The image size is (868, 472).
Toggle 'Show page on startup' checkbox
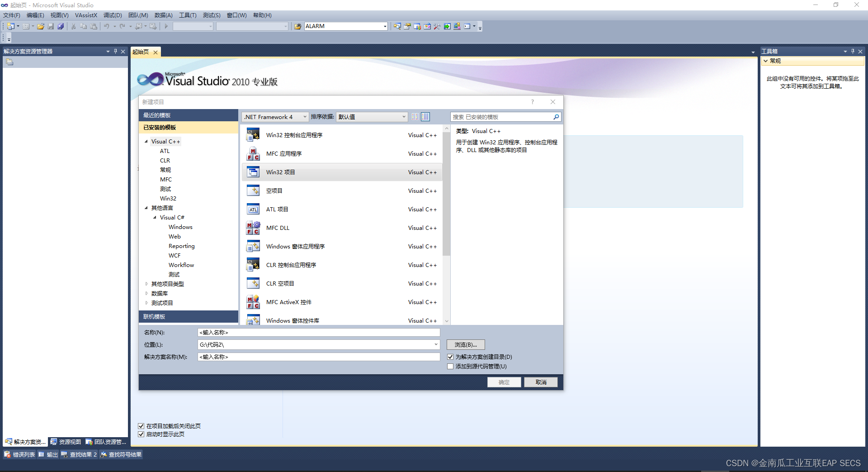pos(141,434)
